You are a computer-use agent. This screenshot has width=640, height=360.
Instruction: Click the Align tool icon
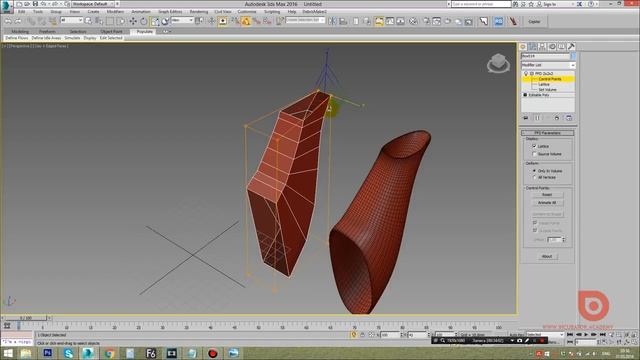343,21
